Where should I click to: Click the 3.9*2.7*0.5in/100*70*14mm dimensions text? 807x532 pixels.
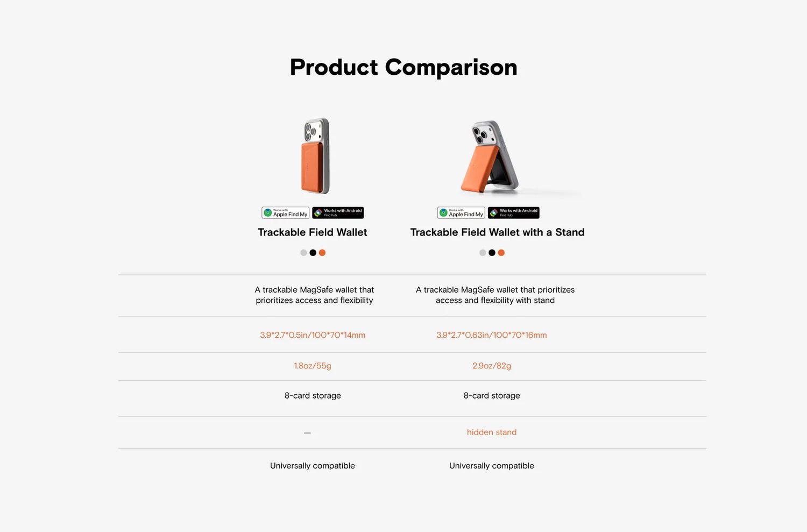point(313,335)
